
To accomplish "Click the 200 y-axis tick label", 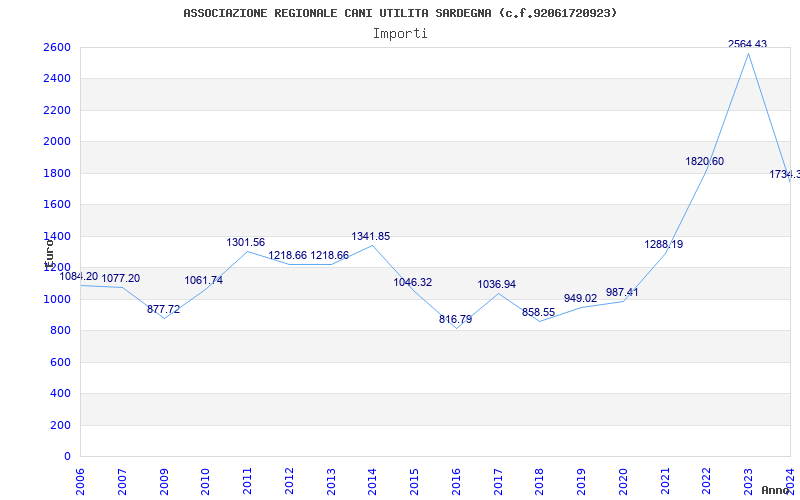I will click(x=60, y=425).
